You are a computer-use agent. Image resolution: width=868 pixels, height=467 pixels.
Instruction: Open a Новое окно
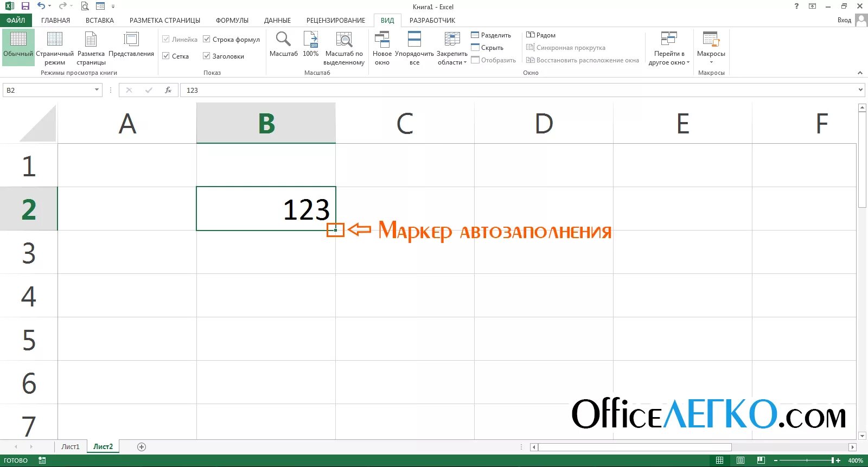click(x=382, y=48)
